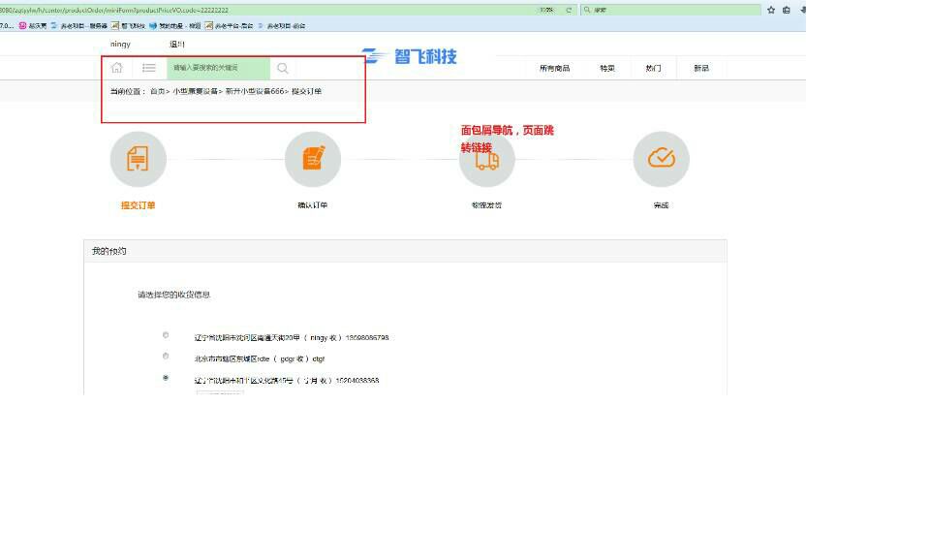This screenshot has width=930, height=560.
Task: Select address radio for ningy recipient
Action: (166, 335)
